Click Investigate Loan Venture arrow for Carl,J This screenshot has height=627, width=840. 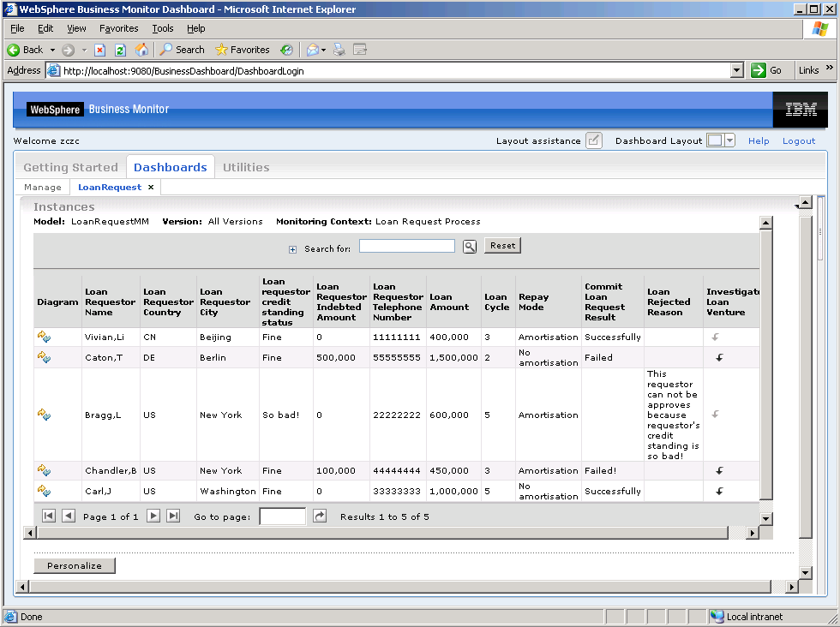(719, 491)
